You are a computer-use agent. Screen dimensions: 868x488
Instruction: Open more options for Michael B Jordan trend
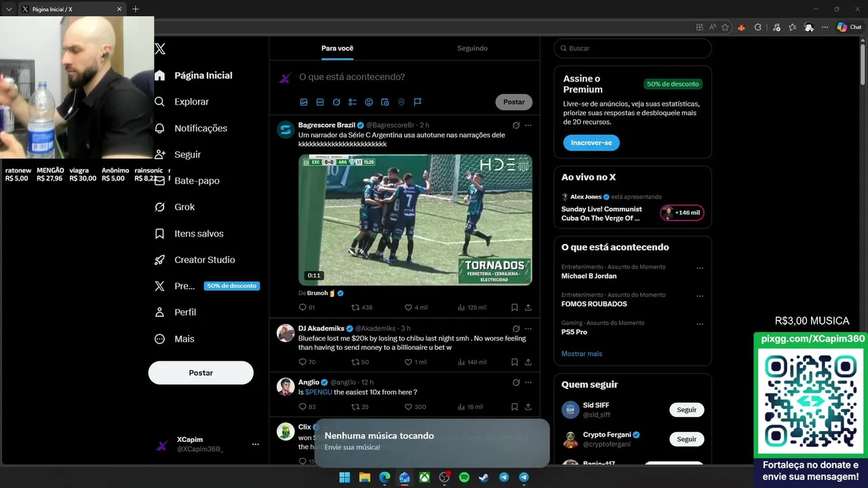[700, 268]
